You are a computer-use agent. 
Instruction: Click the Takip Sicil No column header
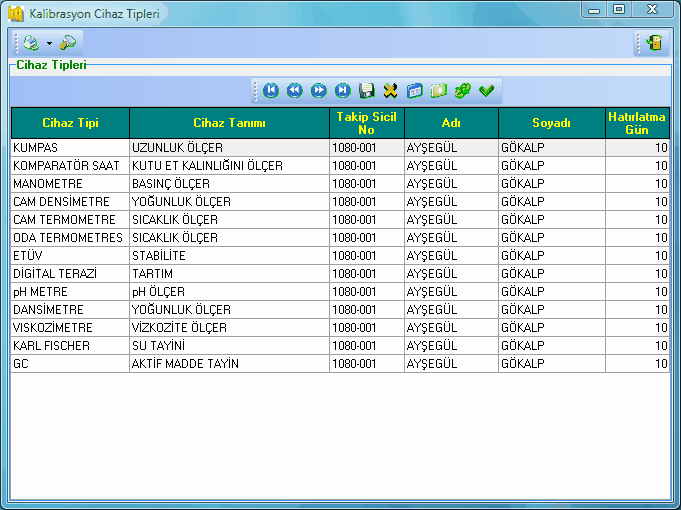[x=367, y=123]
